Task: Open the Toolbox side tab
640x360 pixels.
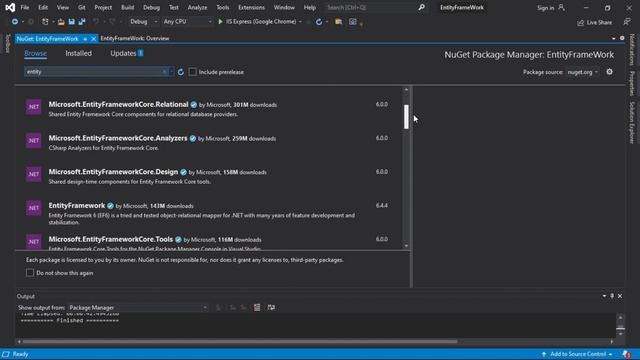Action: pos(7,44)
